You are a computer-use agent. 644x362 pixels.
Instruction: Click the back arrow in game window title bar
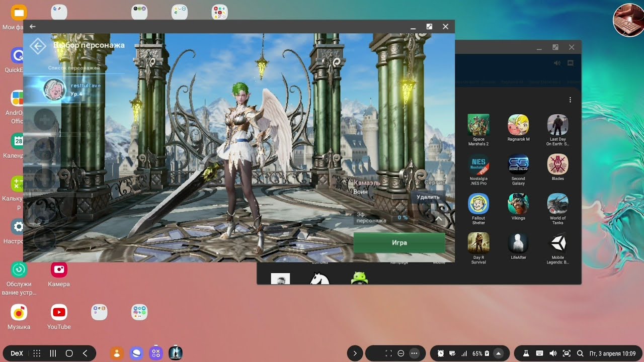coord(33,26)
